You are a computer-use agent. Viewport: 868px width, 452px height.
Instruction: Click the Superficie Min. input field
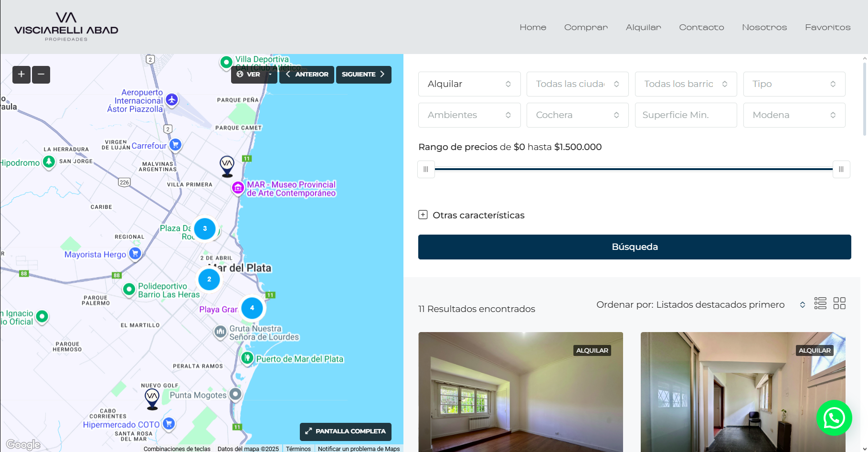(x=686, y=115)
